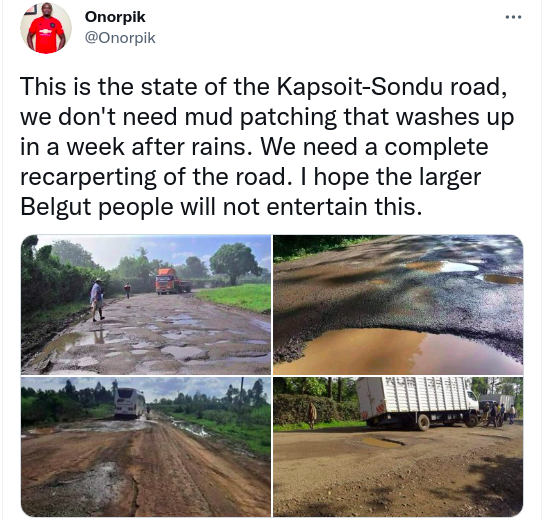The image size is (542, 520).
Task: Open the top-left photo of potholed road
Action: pyautogui.click(x=146, y=305)
